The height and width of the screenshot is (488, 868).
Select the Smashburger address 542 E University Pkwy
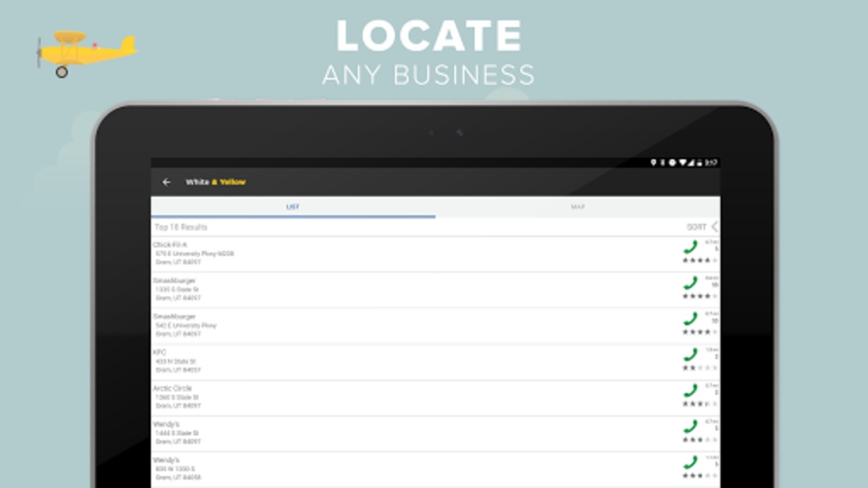186,325
